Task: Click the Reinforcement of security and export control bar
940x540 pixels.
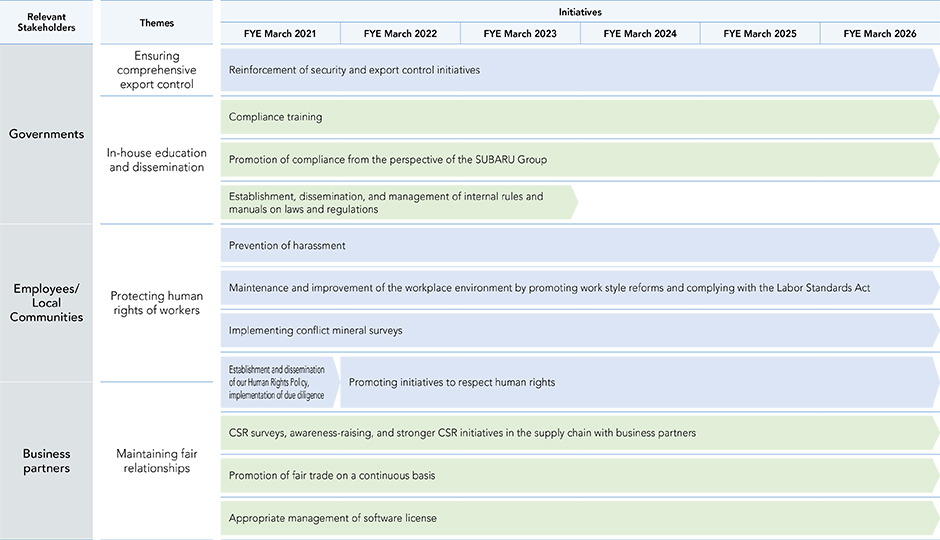Action: tap(580, 70)
